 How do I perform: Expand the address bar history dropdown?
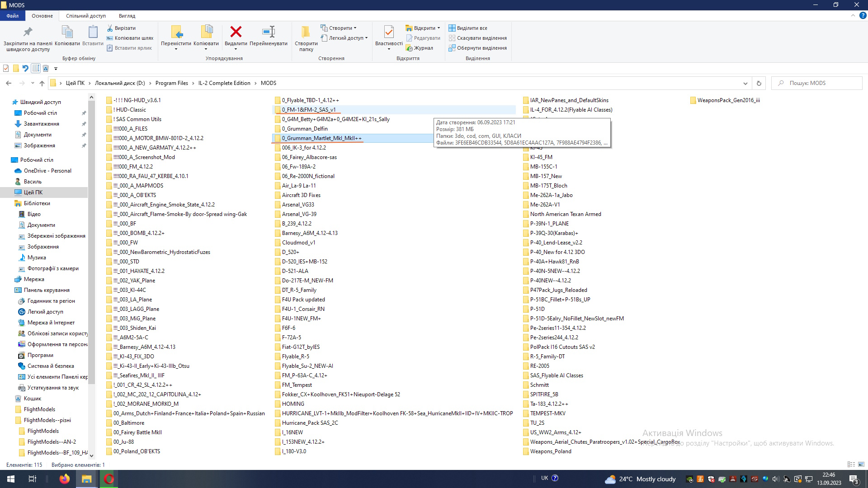745,83
